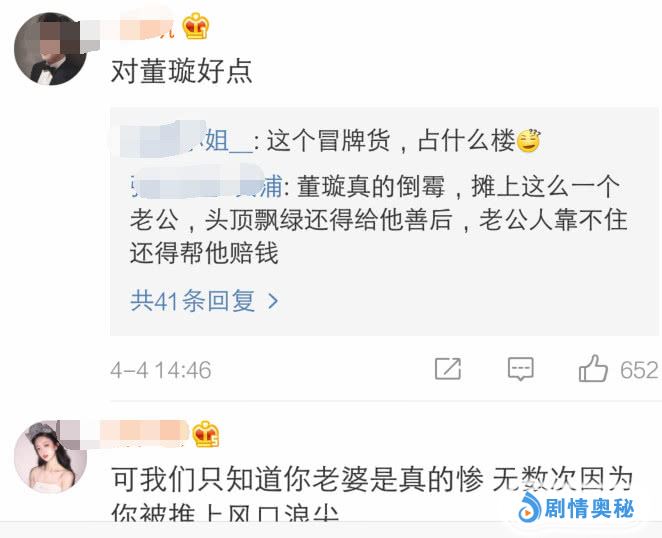Open first commenter's tuxedo avatar
The image size is (662, 538).
pos(51,49)
